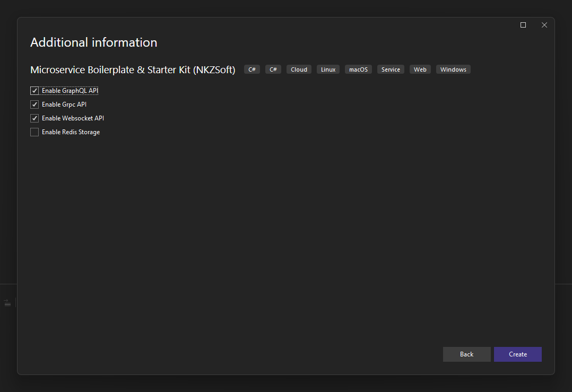Click the C# tag beside Cloud
572x392 pixels.
click(x=273, y=69)
